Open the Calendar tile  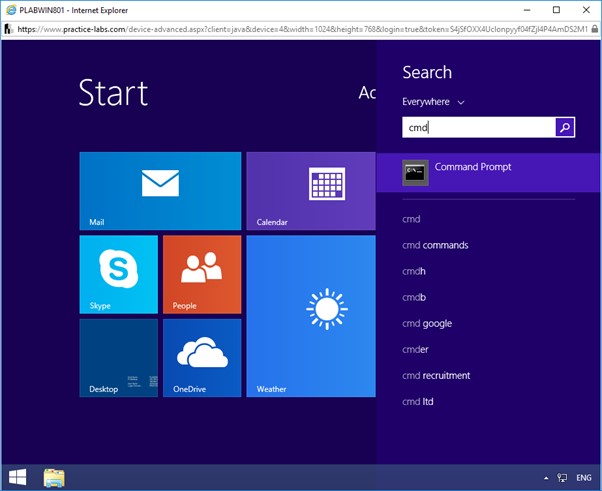[x=311, y=191]
